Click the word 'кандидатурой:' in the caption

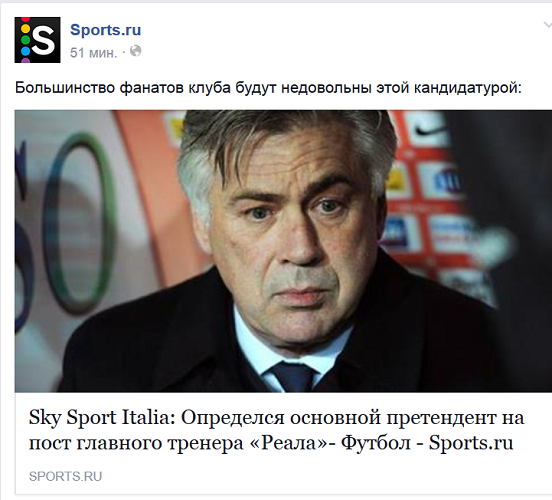pyautogui.click(x=468, y=88)
